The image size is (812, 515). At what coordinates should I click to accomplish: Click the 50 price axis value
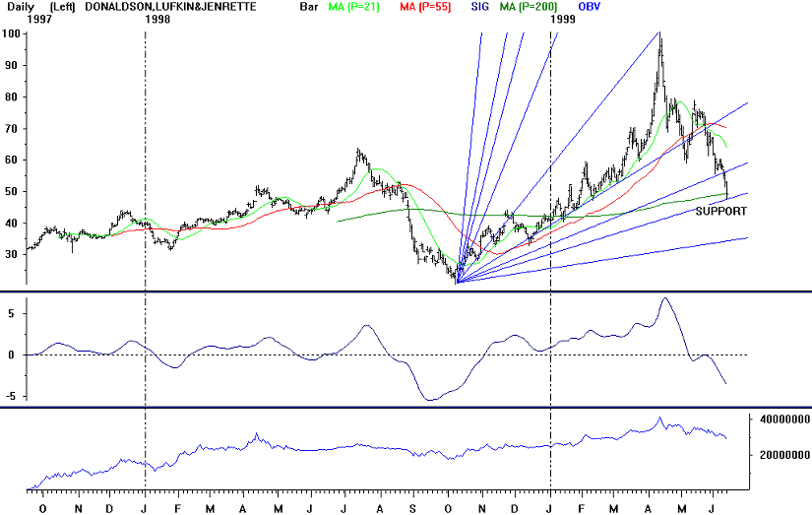(x=14, y=192)
